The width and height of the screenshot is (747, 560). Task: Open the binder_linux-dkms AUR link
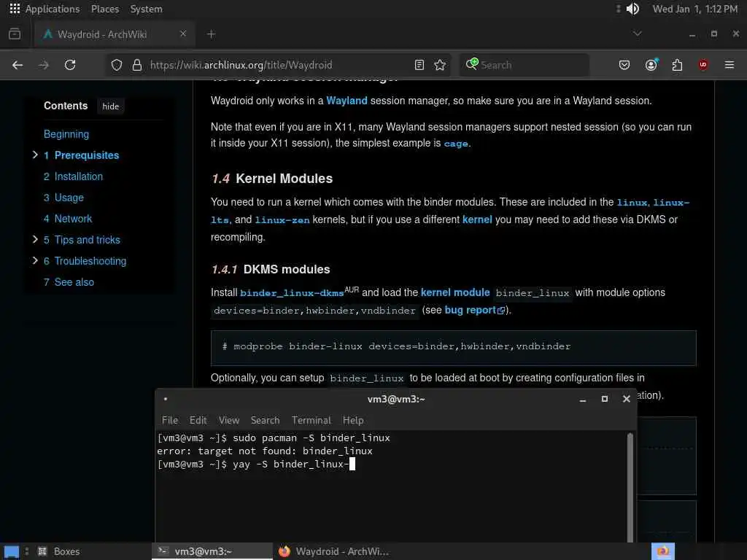pos(292,293)
